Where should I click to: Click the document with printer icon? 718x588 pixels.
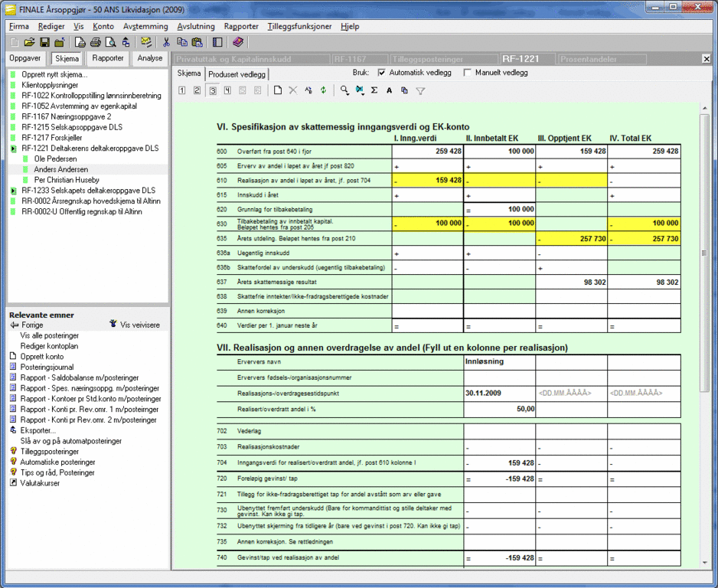pos(80,43)
